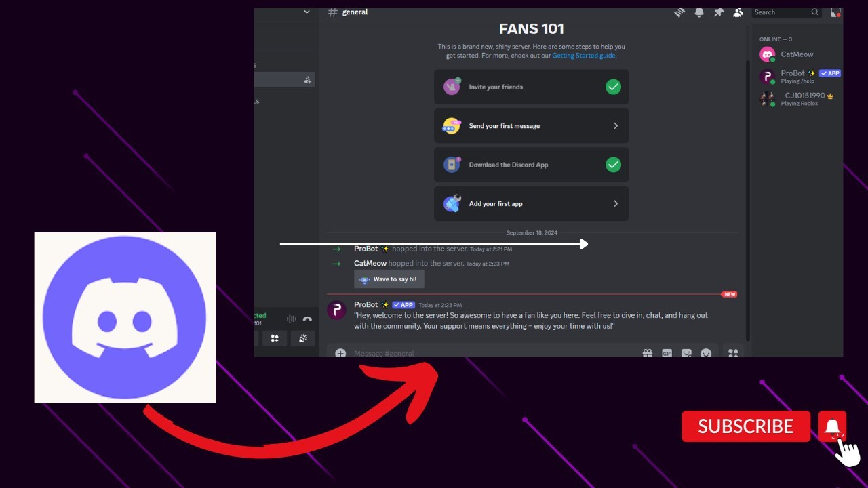Click the disconnect phone icon
Viewport: 868px width, 488px height.
click(x=307, y=319)
